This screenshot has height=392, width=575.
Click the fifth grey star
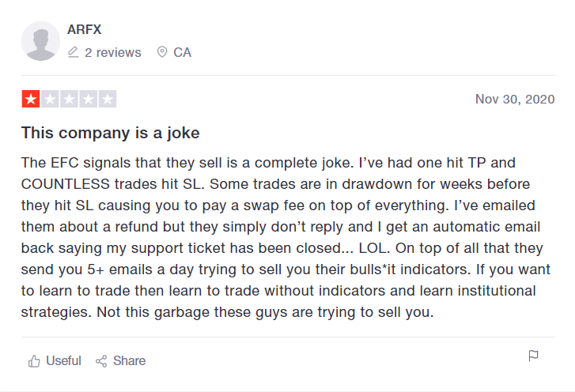click(x=108, y=99)
